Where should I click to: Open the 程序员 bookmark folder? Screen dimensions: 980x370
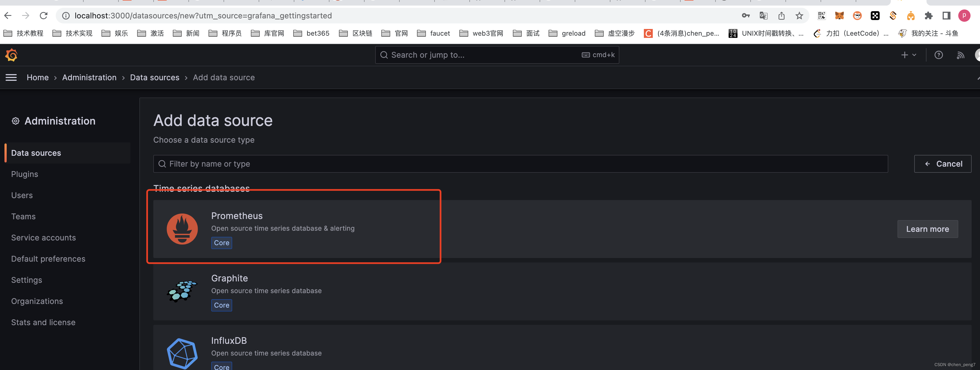tap(225, 33)
